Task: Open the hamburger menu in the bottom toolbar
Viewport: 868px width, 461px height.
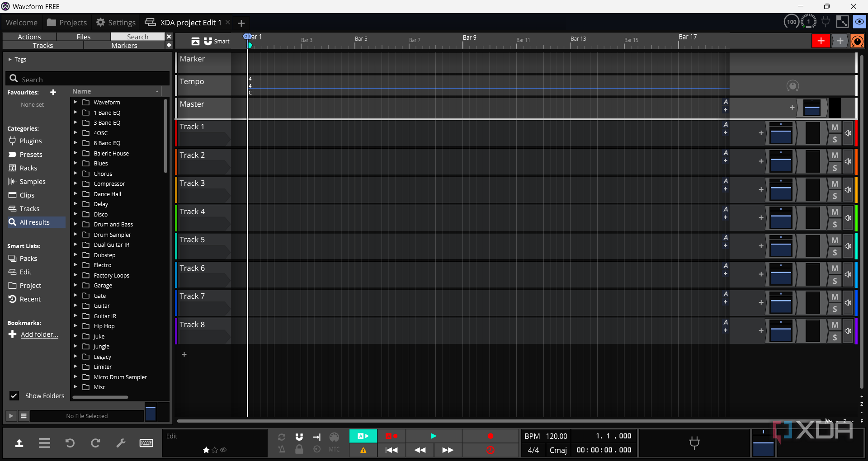Action: 44,443
